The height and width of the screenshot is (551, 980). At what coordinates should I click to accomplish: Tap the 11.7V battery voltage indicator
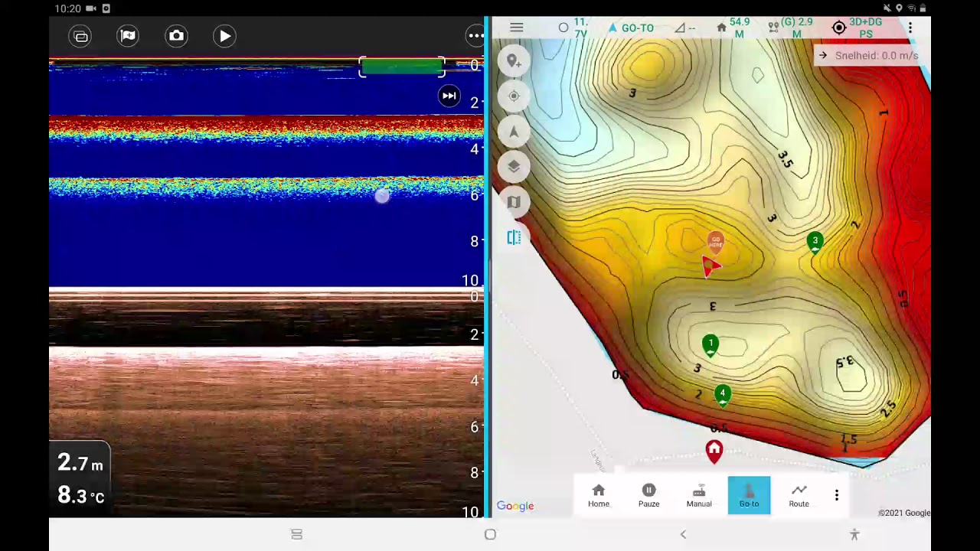(x=574, y=28)
